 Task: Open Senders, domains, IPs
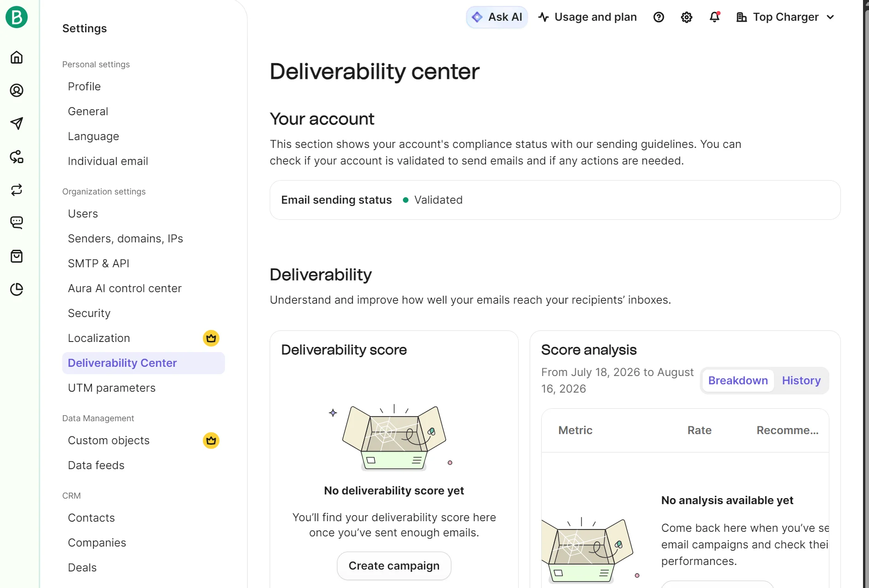pos(125,239)
